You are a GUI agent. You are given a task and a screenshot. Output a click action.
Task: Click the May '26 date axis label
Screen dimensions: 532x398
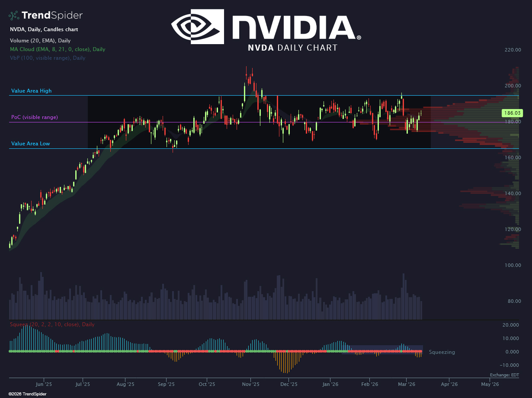click(490, 384)
